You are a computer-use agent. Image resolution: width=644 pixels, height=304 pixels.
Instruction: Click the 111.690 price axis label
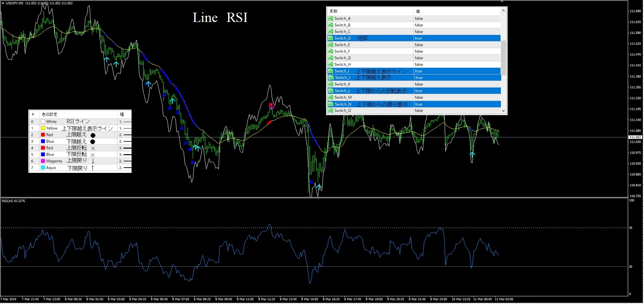click(635, 11)
